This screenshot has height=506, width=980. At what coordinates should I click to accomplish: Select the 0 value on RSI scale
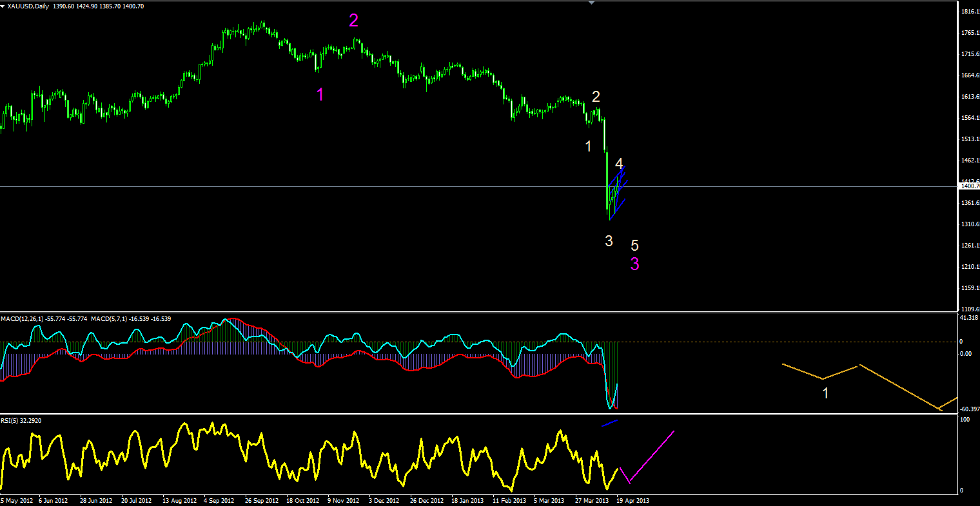(962, 491)
